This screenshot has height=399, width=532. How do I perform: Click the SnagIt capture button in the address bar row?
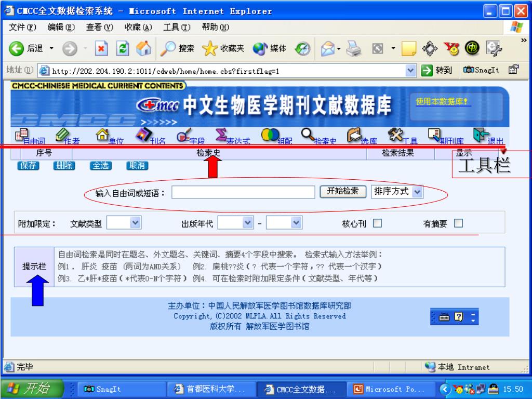(481, 70)
